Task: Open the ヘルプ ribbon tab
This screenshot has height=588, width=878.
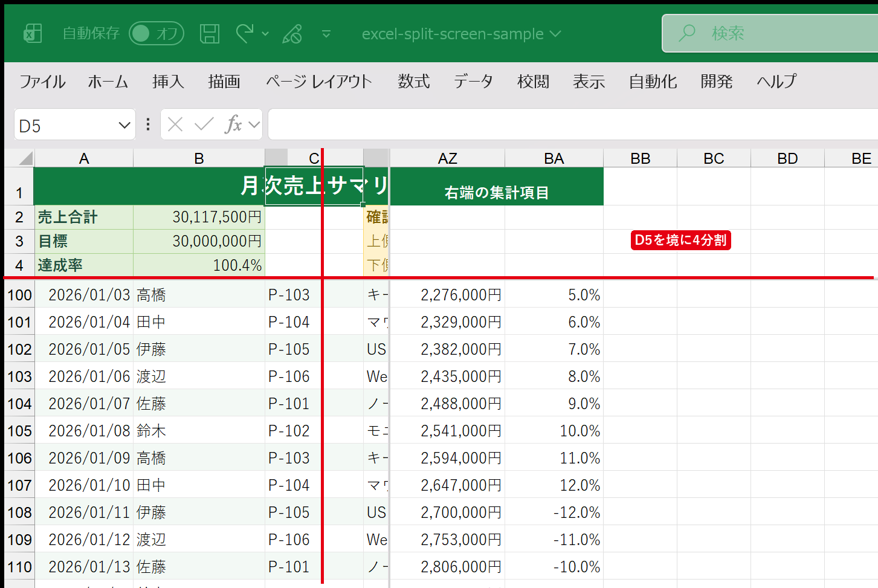Action: pos(777,82)
